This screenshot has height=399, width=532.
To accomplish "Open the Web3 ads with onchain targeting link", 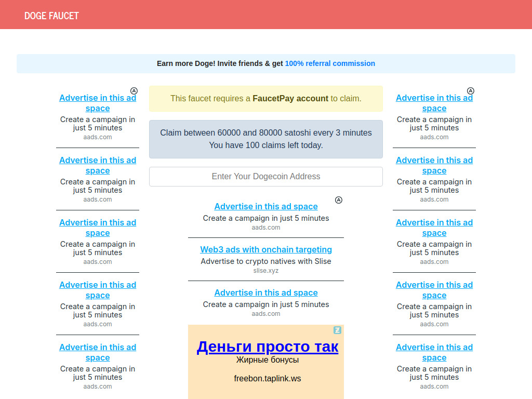I will point(266,249).
